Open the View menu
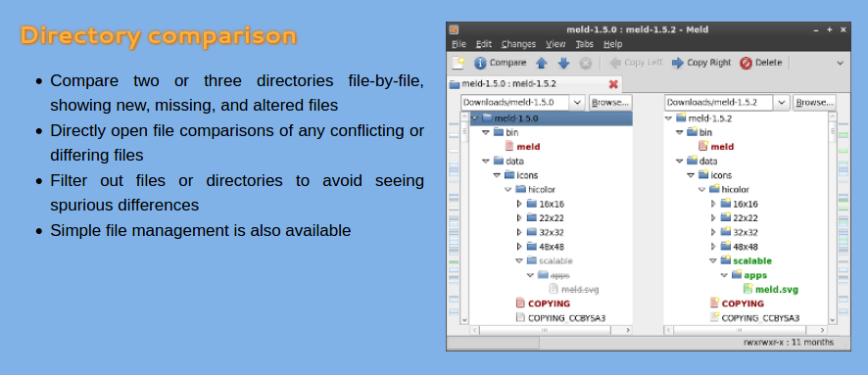868x375 pixels. coord(555,44)
